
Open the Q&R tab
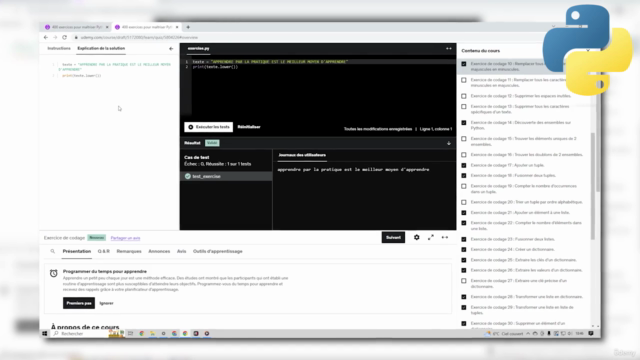[104, 251]
